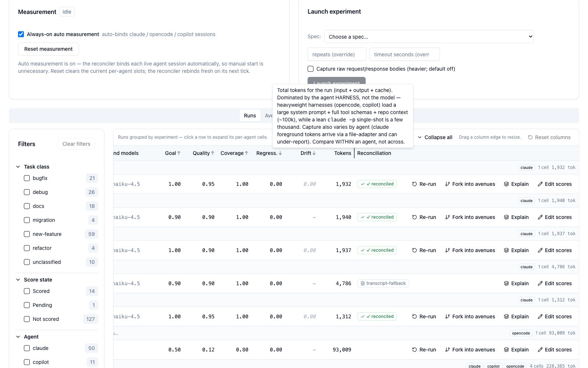Select the Runs tab

pos(250,116)
